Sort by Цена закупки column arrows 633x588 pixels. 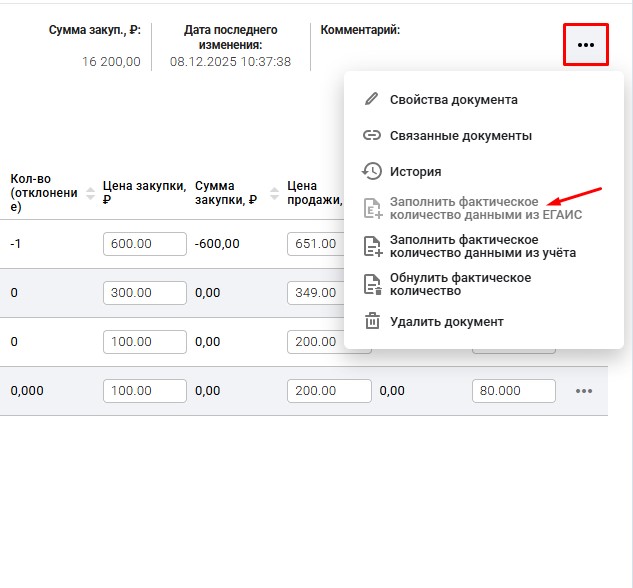coord(183,193)
